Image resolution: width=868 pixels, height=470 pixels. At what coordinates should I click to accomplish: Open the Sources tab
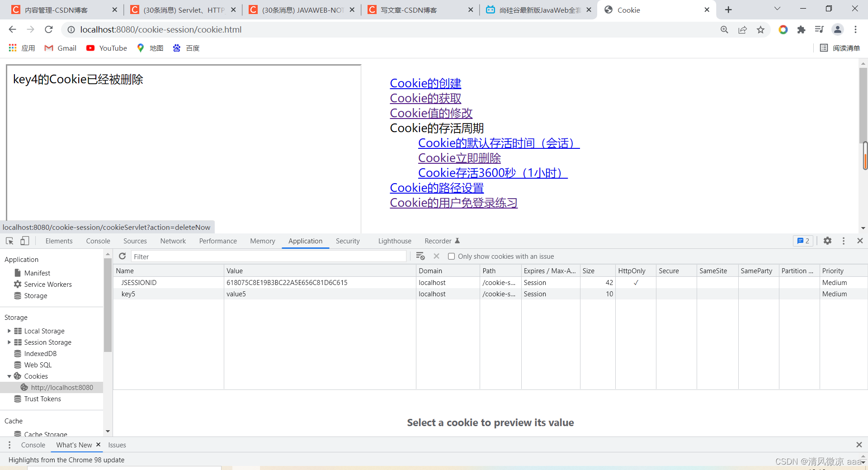coord(135,241)
